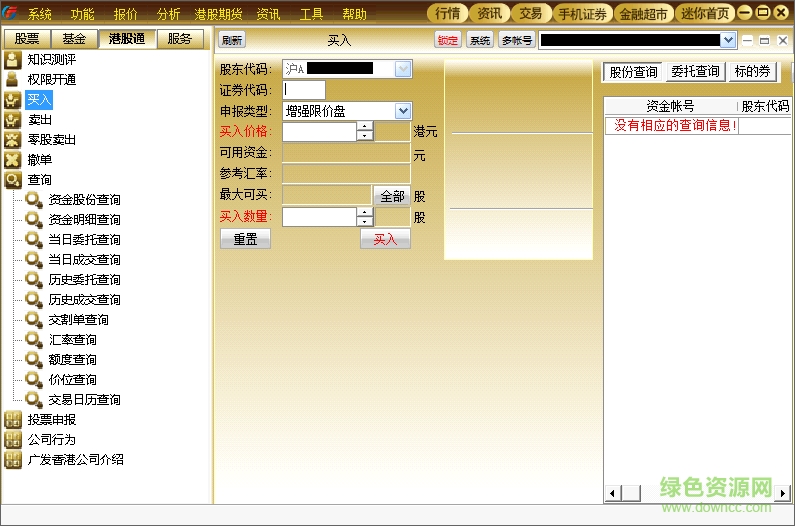The height and width of the screenshot is (526, 795).
Task: Increase 买入价格 with the up spinner arrow
Action: coord(364,127)
